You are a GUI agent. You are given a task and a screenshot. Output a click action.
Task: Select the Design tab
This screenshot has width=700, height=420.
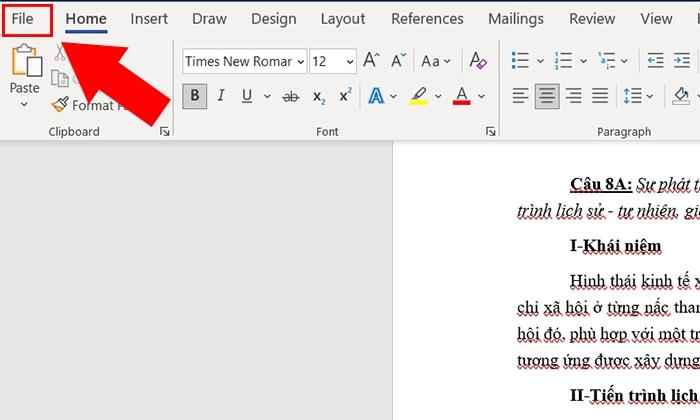(274, 19)
